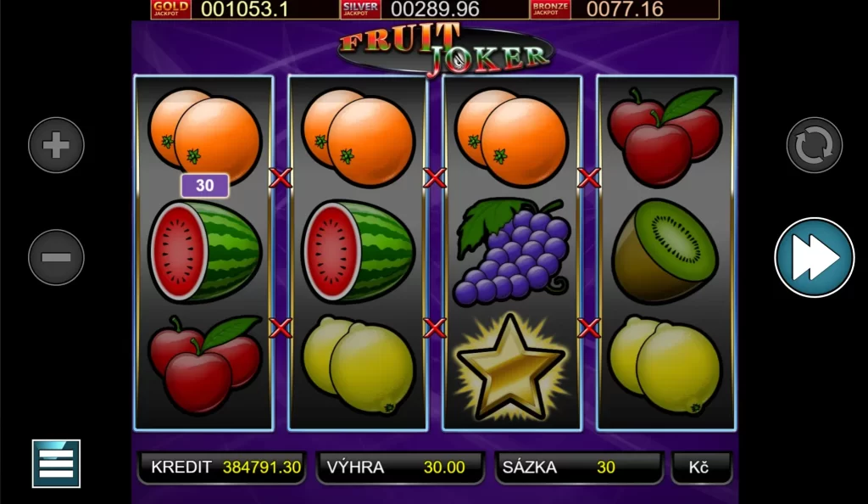Click the cherries on the fourth reel
Image resolution: width=868 pixels, height=504 pixels.
coord(665,137)
